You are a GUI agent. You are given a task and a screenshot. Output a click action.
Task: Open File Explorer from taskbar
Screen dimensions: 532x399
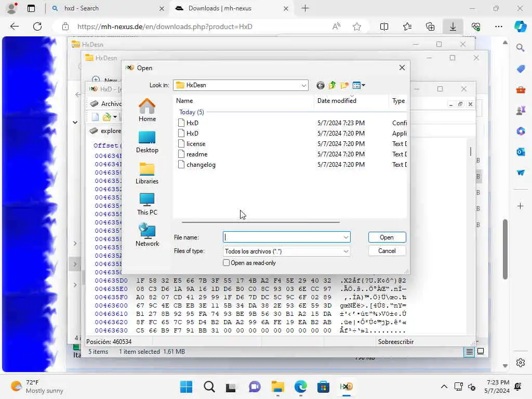click(x=277, y=387)
